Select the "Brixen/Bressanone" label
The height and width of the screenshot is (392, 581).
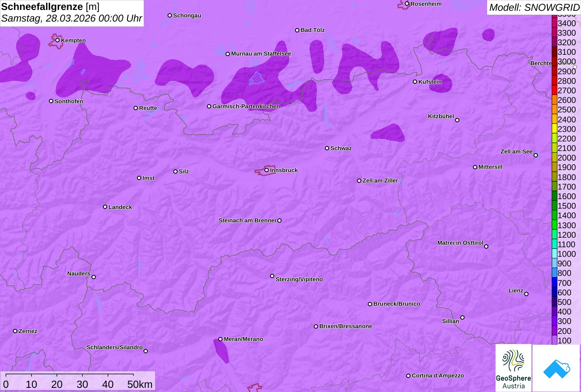pos(346,326)
